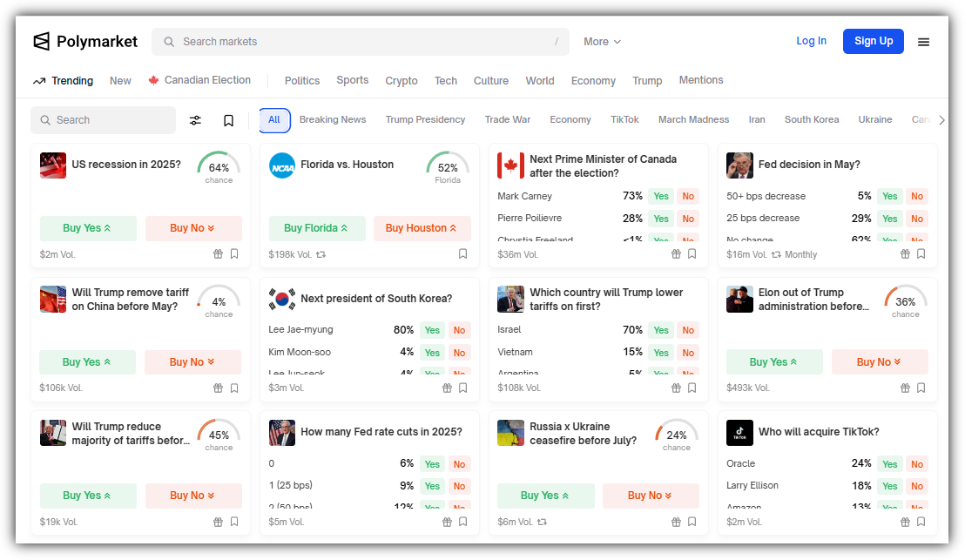Image resolution: width=965 pixels, height=560 pixels.
Task: Bookmark Which country will Trump lower tariffs market
Action: pyautogui.click(x=692, y=388)
